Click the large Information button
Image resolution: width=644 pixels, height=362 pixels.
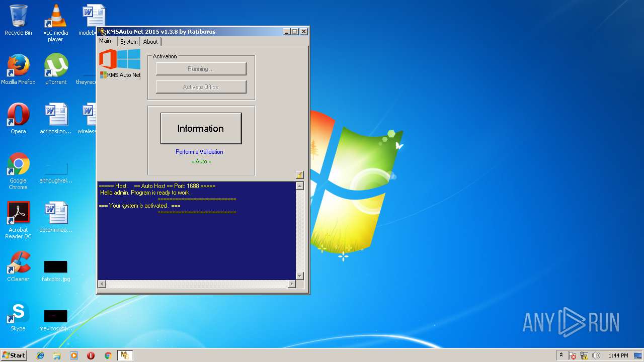[201, 128]
